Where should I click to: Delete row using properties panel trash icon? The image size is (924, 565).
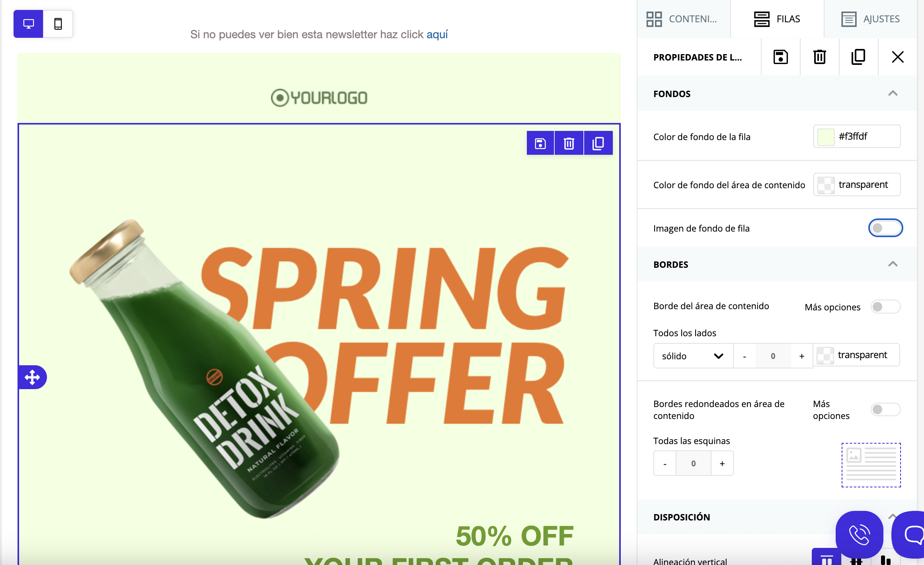(819, 57)
